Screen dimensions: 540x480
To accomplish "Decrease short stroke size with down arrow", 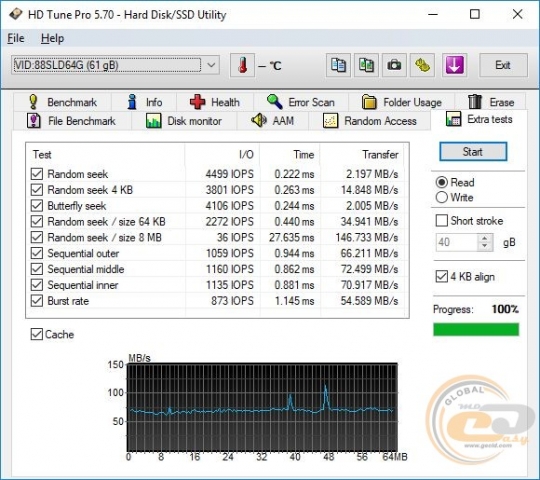I will click(485, 246).
